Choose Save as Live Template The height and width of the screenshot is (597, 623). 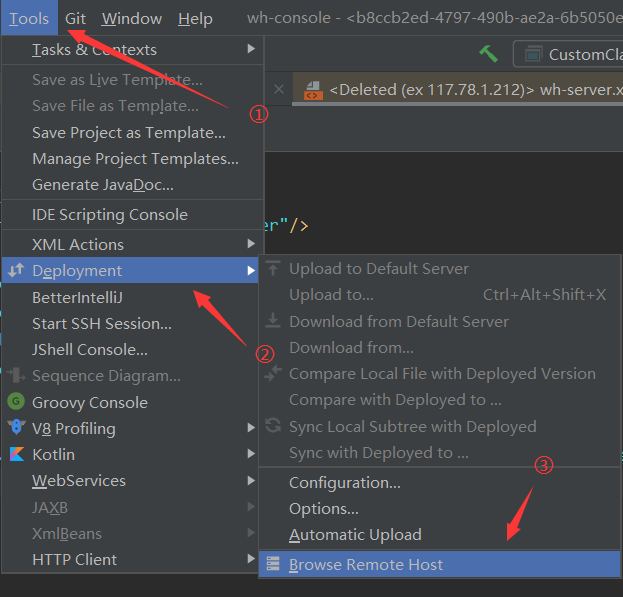(117, 79)
